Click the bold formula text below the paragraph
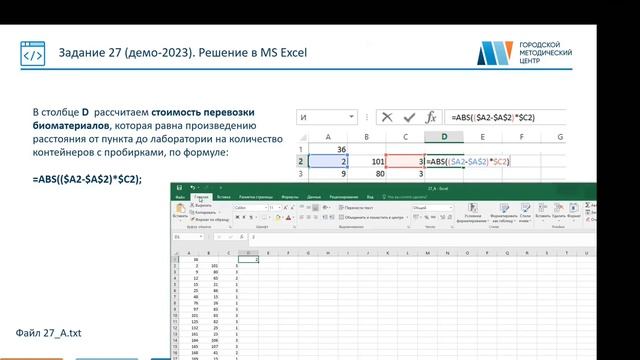 click(x=87, y=179)
